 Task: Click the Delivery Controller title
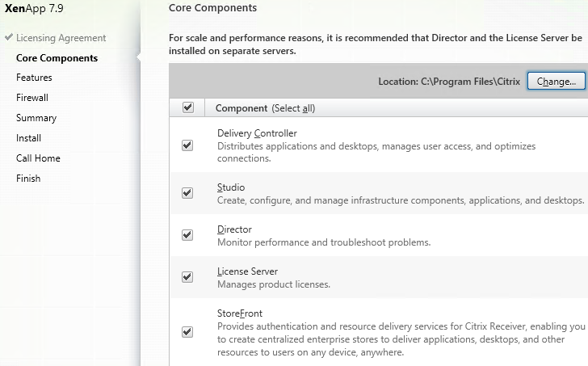[257, 133]
